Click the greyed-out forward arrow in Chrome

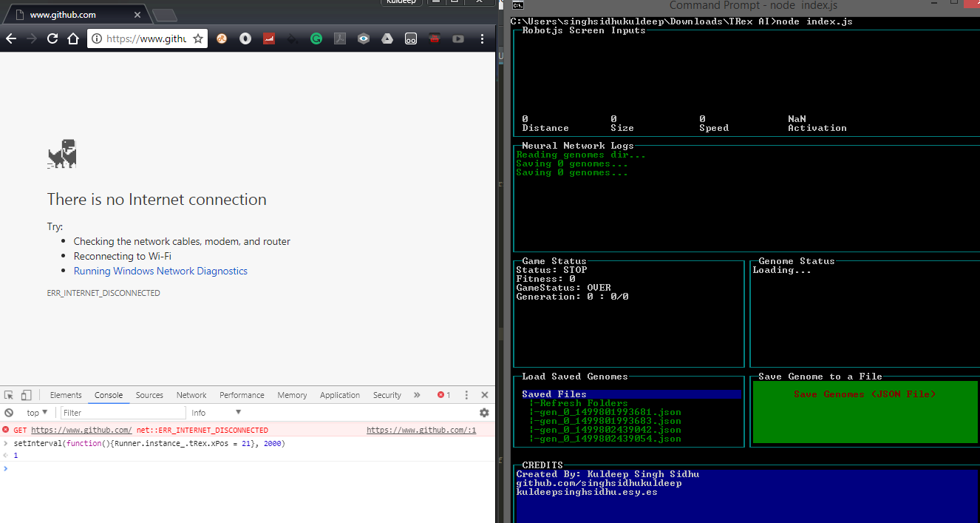pyautogui.click(x=32, y=38)
